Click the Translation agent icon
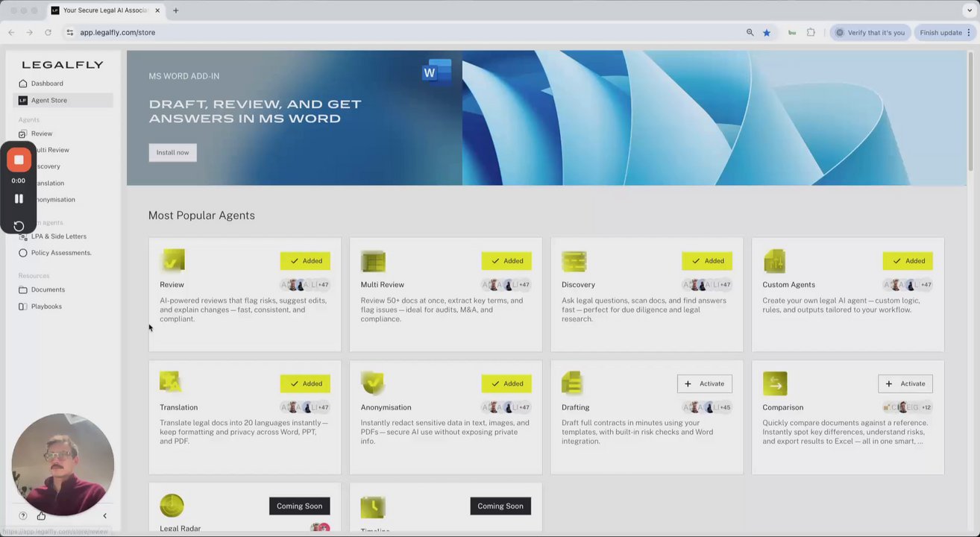 click(170, 383)
